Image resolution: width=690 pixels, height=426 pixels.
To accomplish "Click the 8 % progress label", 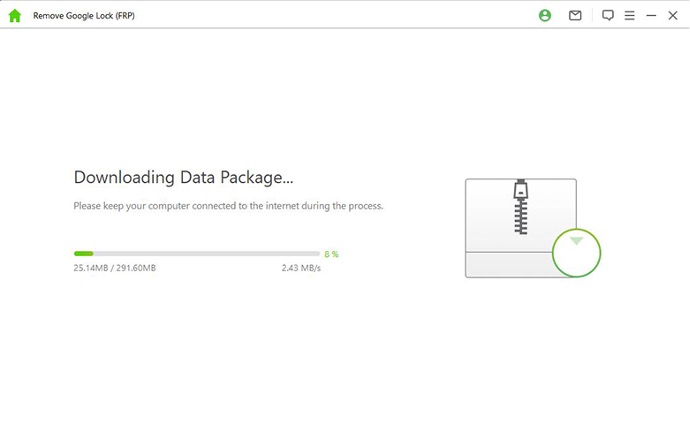I will click(x=331, y=254).
